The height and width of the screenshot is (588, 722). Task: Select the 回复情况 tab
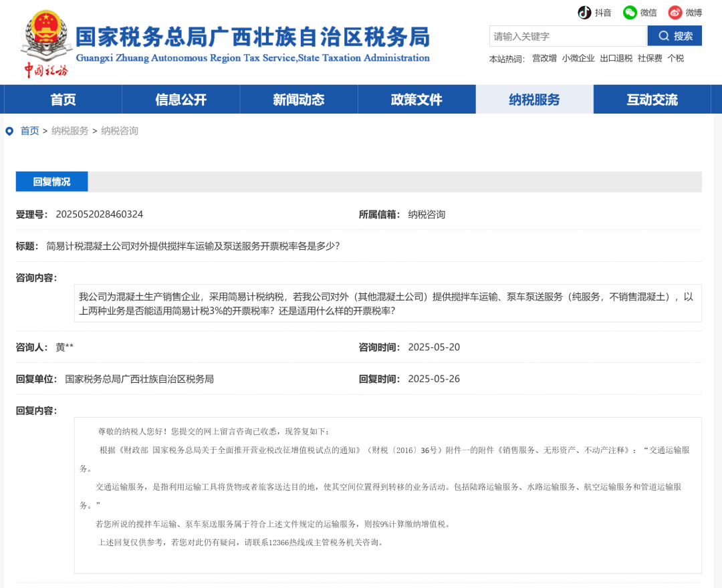click(x=51, y=182)
